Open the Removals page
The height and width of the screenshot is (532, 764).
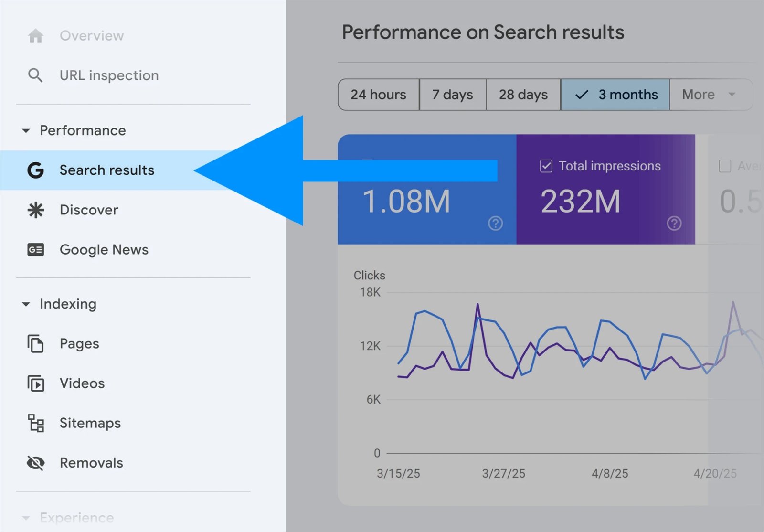[91, 463]
